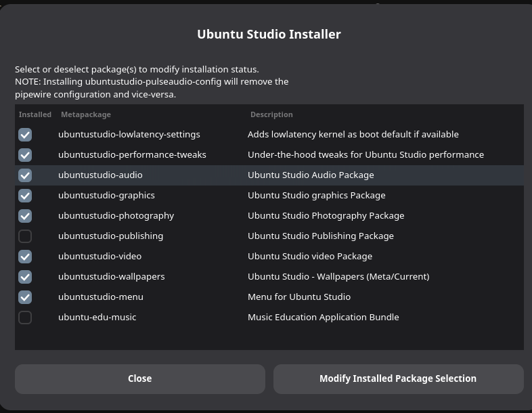
Task: Disable the ubuntustudio-video checkbox
Action: pos(25,257)
